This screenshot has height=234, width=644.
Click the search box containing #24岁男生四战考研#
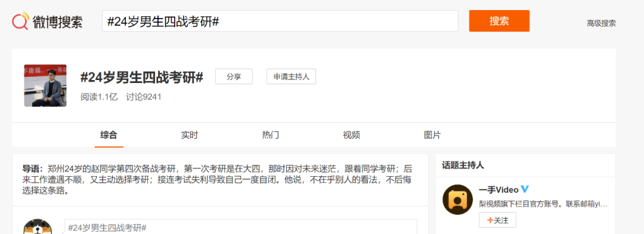pyautogui.click(x=280, y=21)
